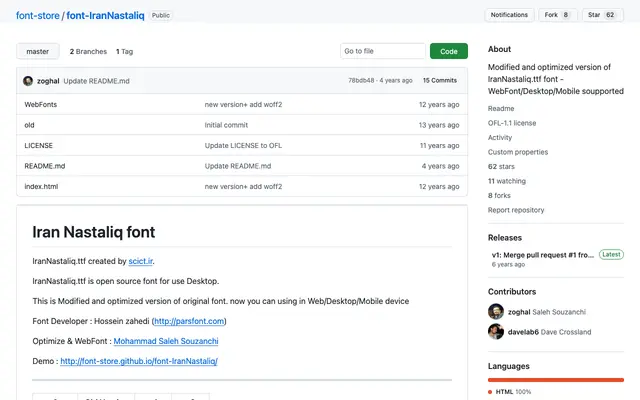Open the green Code button
Screen dimensions: 640x400
(449, 51)
